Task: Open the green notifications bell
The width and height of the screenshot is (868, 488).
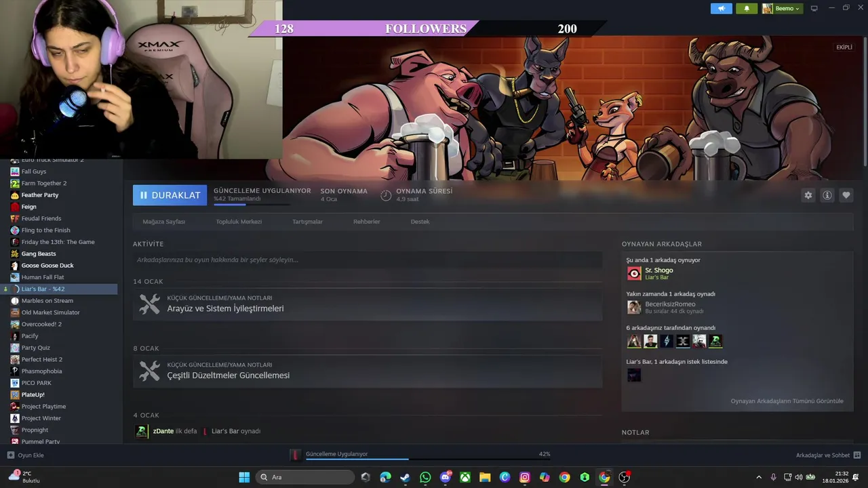Action: pyautogui.click(x=747, y=8)
